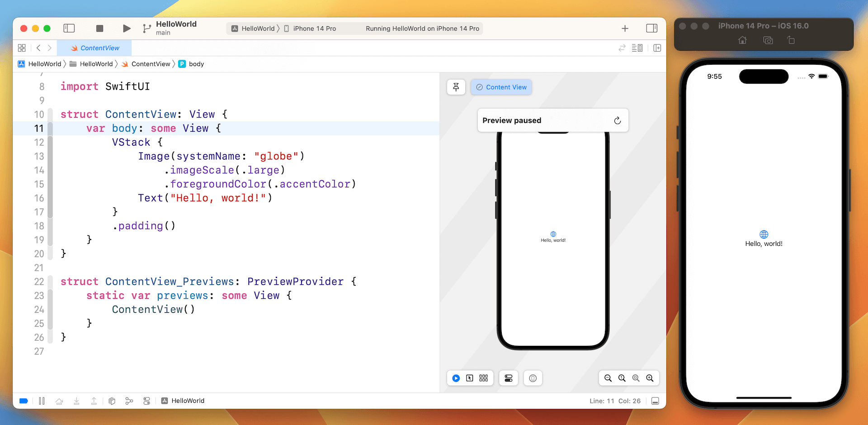Select Content View above the preview
This screenshot has height=425, width=868.
[501, 87]
